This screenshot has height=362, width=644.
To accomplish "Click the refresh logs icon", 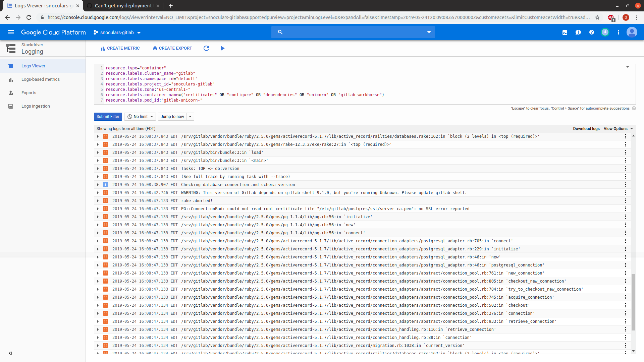I will point(206,48).
